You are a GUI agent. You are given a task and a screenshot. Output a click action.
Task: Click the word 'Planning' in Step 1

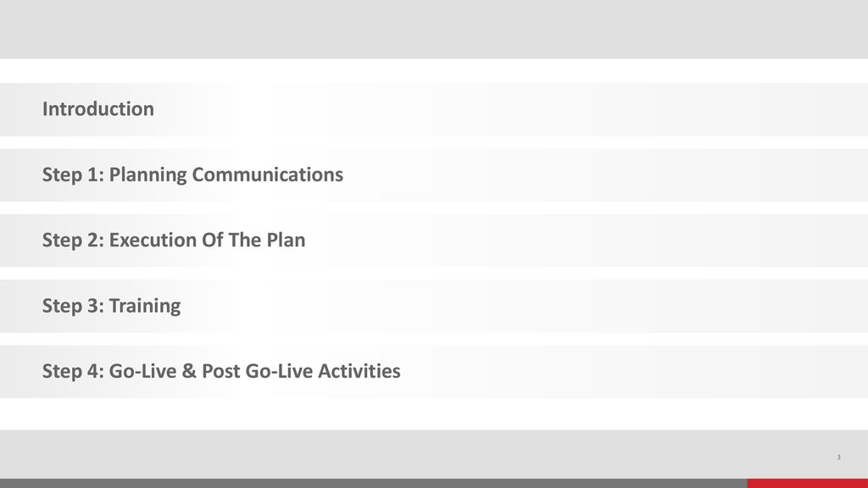point(147,175)
